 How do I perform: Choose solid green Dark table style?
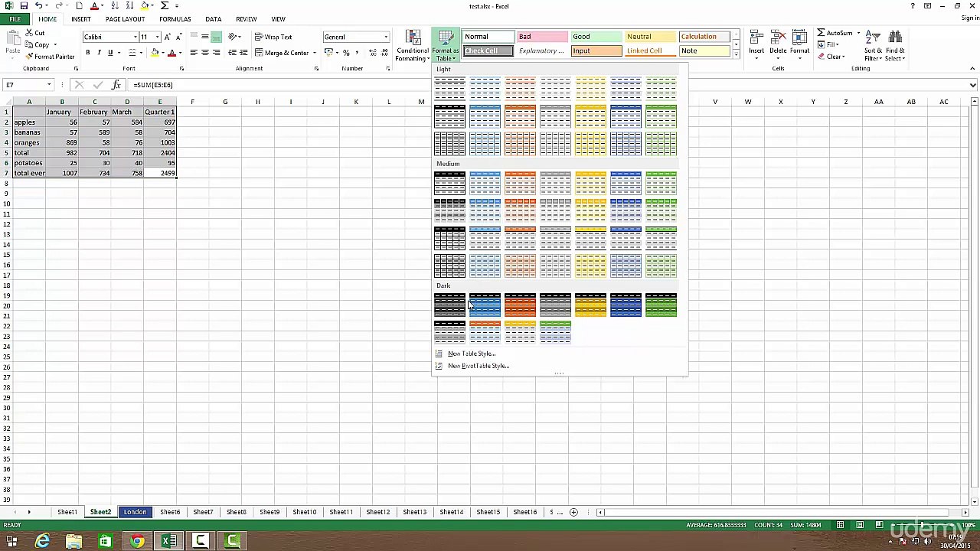(661, 305)
